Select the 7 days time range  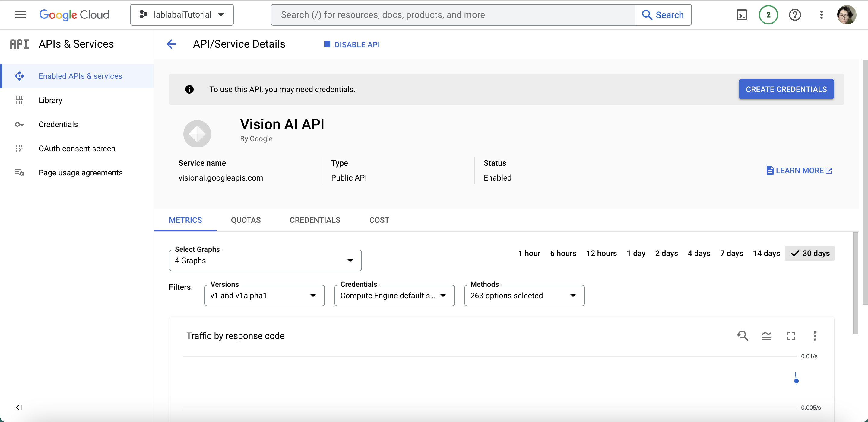pos(731,253)
